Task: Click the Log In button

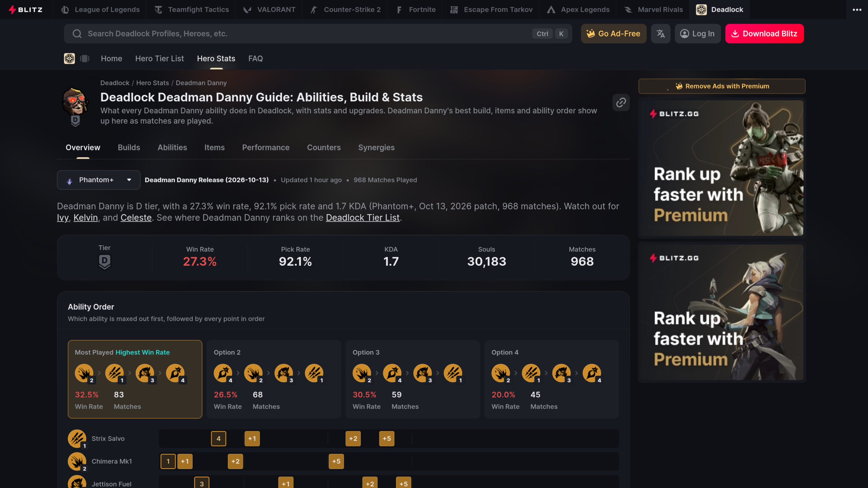Action: 697,34
